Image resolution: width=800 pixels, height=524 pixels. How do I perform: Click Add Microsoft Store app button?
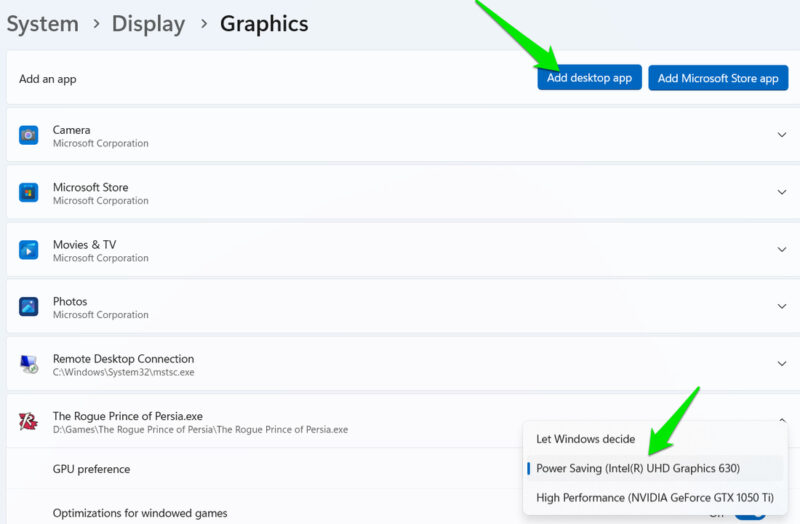[x=718, y=78]
